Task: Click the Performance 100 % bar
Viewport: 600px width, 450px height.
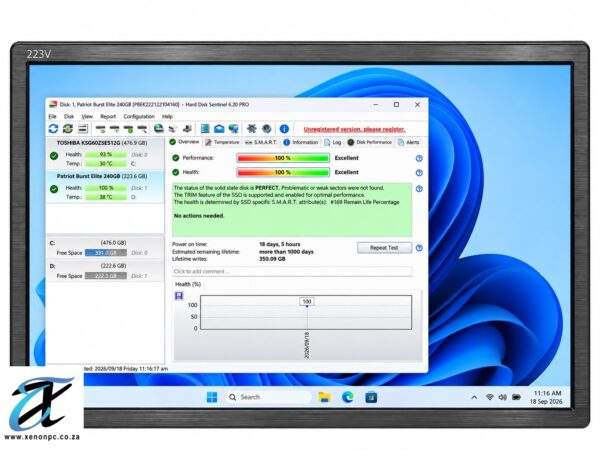Action: coord(283,158)
